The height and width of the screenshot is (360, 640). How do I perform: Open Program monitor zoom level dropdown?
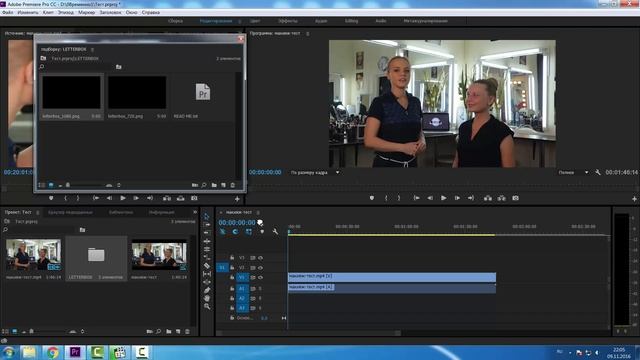[x=315, y=173]
